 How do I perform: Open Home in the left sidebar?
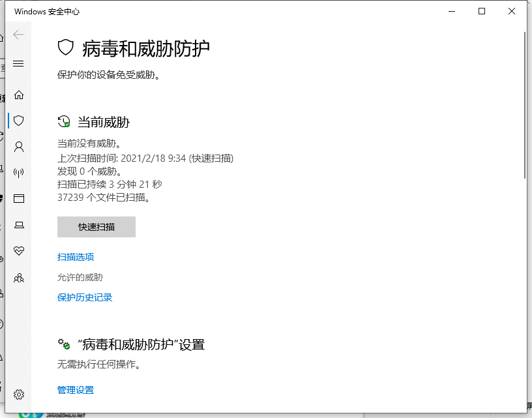click(19, 95)
